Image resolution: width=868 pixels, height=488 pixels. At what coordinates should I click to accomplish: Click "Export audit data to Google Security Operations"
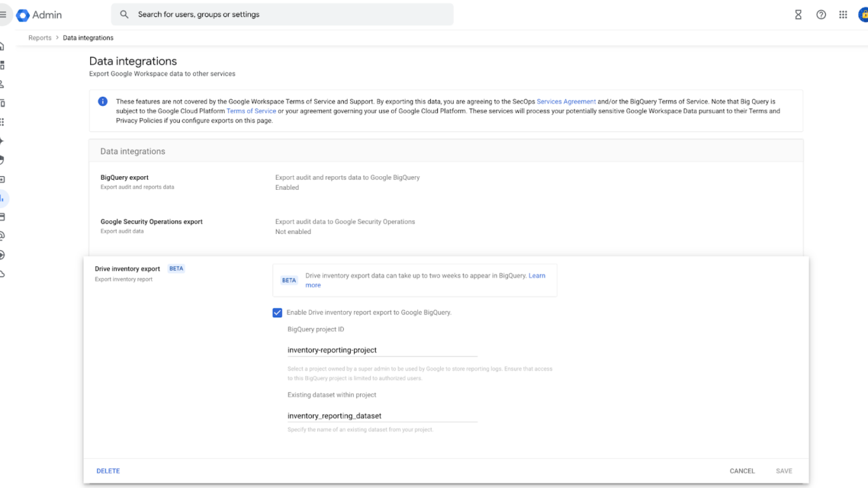345,222
